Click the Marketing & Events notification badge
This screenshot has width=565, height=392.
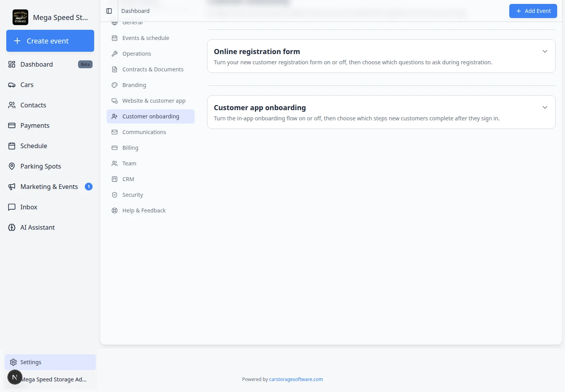(x=89, y=187)
